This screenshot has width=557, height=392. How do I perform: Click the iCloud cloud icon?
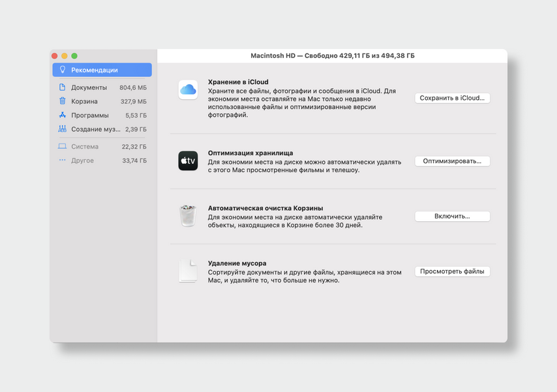pos(188,89)
